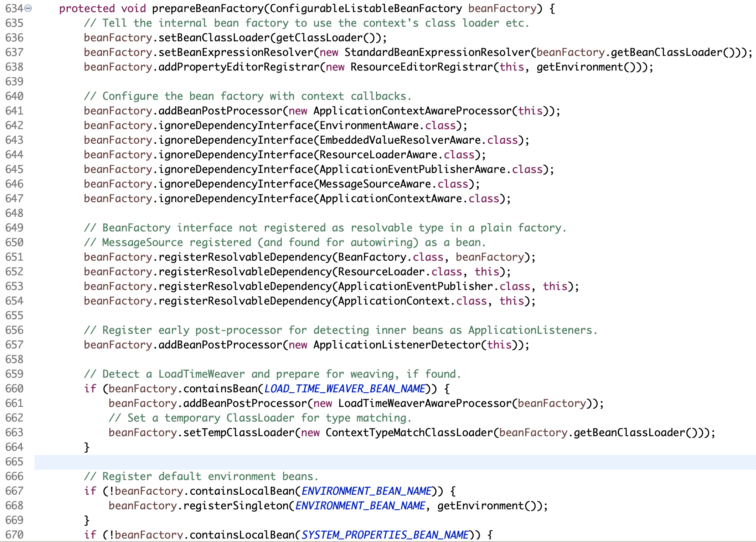Click BeanFactory.class argument on line 651
The width and height of the screenshot is (756, 542).
point(390,257)
